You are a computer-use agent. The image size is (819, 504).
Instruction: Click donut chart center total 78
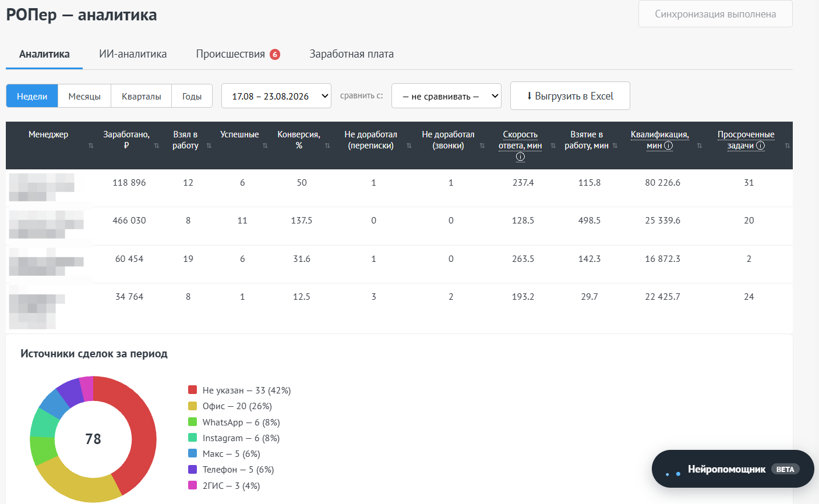[x=93, y=439]
